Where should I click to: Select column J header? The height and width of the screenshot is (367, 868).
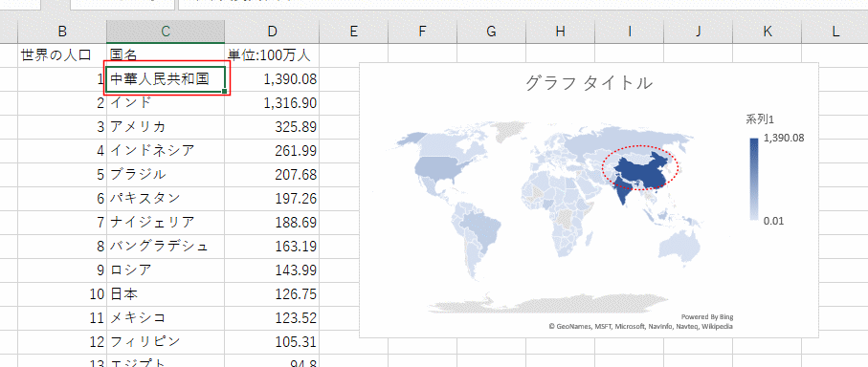(698, 32)
